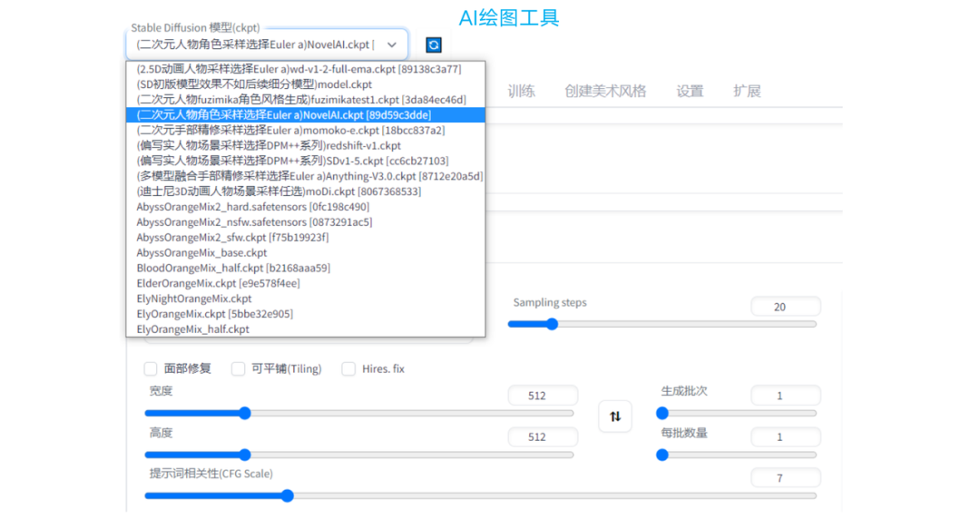Choose ElyNightOrangeMix.ckpt
Image resolution: width=980 pixels, height=529 pixels.
(x=306, y=299)
